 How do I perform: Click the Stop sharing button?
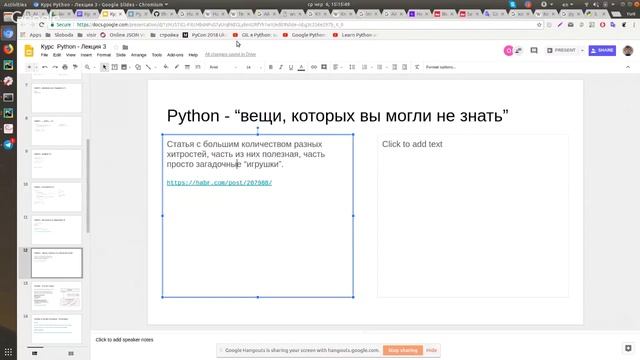click(403, 350)
